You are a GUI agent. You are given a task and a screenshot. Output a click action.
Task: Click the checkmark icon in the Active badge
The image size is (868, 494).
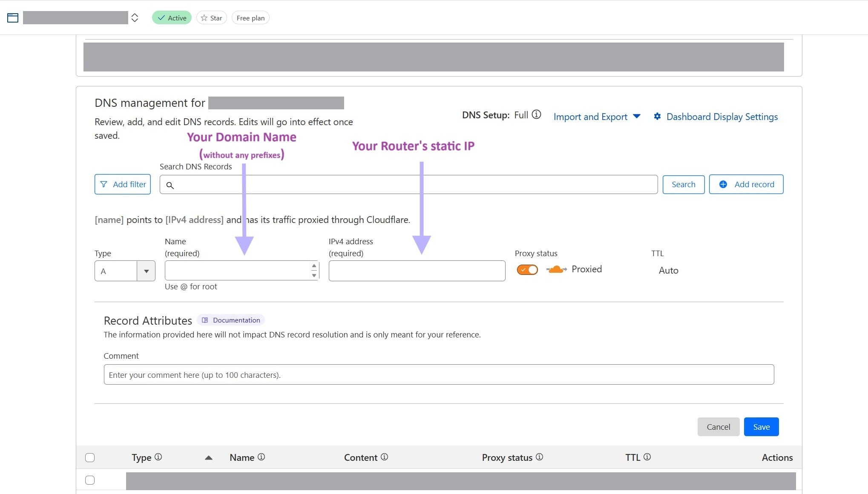[161, 17]
